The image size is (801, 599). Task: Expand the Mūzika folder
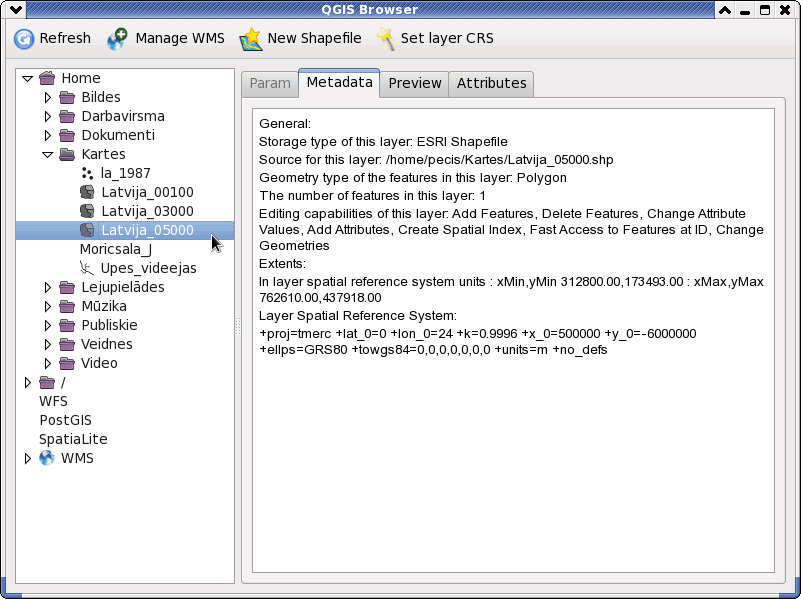click(48, 306)
